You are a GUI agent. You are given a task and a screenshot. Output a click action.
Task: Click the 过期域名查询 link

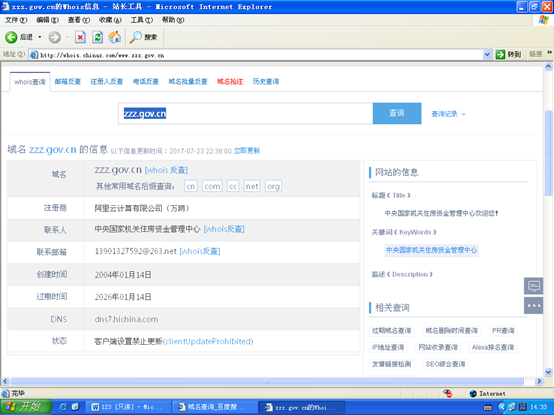391,331
